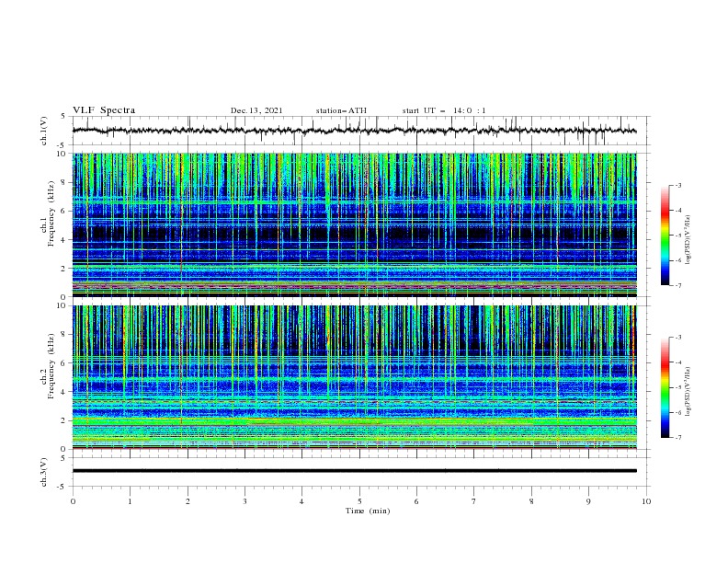Click the "-3" tick on the upper color bar
This screenshot has height=563, width=728.
click(x=678, y=185)
